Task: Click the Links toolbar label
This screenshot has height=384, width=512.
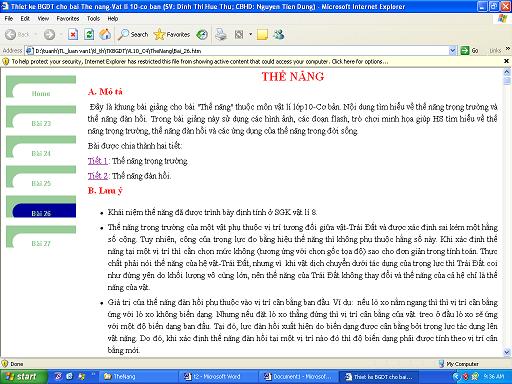Action: (495, 51)
